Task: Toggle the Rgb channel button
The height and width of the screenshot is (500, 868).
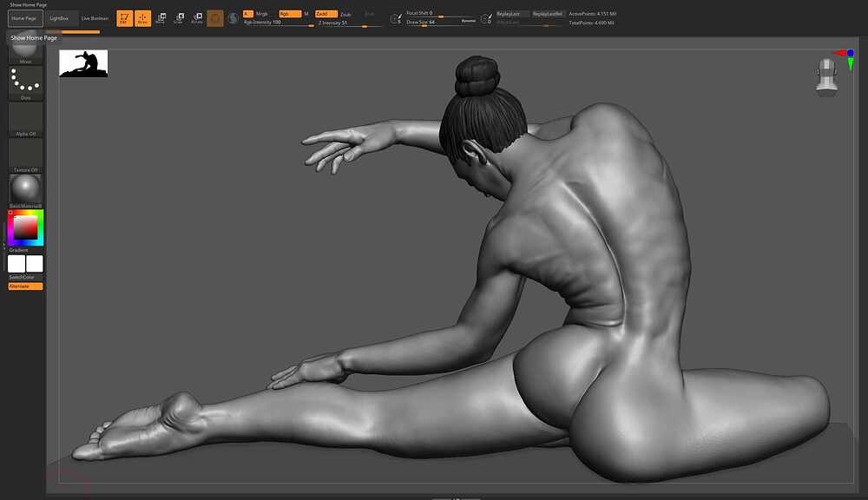Action: coord(290,13)
